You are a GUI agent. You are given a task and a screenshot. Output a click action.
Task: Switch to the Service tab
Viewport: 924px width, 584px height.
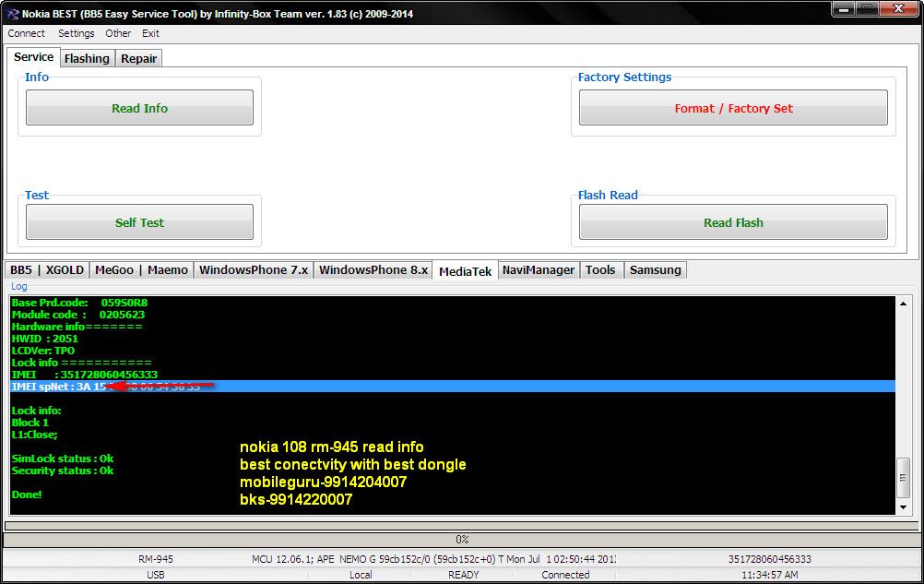[x=33, y=57]
